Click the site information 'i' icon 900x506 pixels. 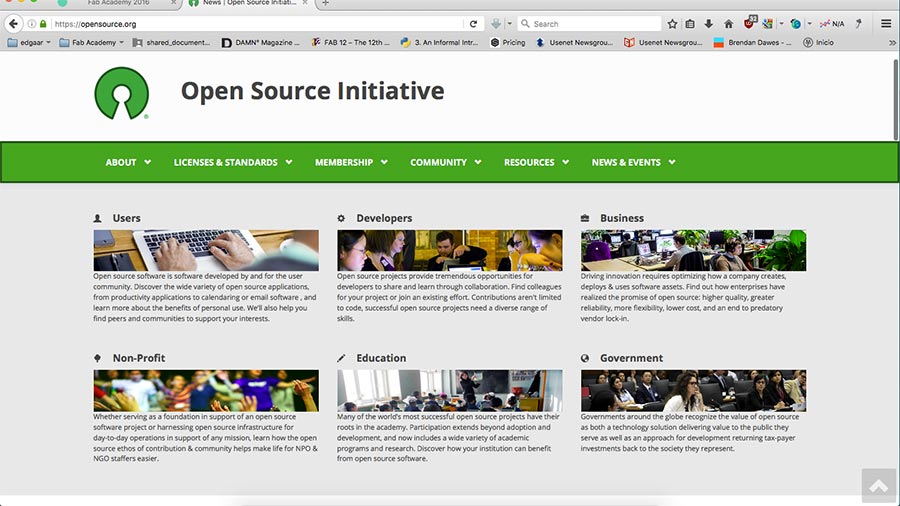(32, 24)
